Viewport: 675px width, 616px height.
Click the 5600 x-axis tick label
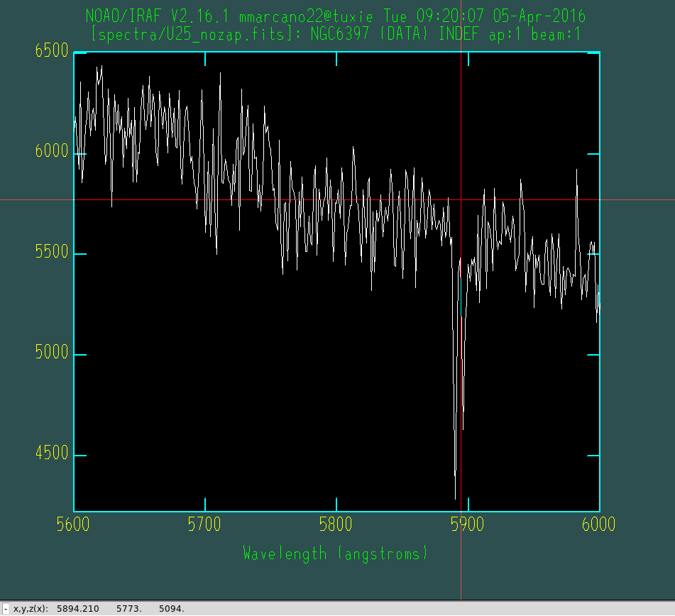73,524
